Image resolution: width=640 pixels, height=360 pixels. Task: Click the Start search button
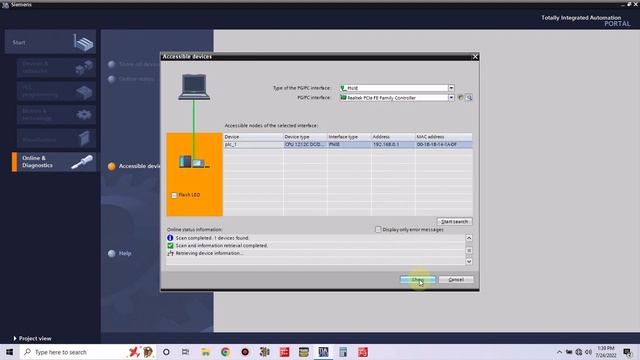coord(454,221)
